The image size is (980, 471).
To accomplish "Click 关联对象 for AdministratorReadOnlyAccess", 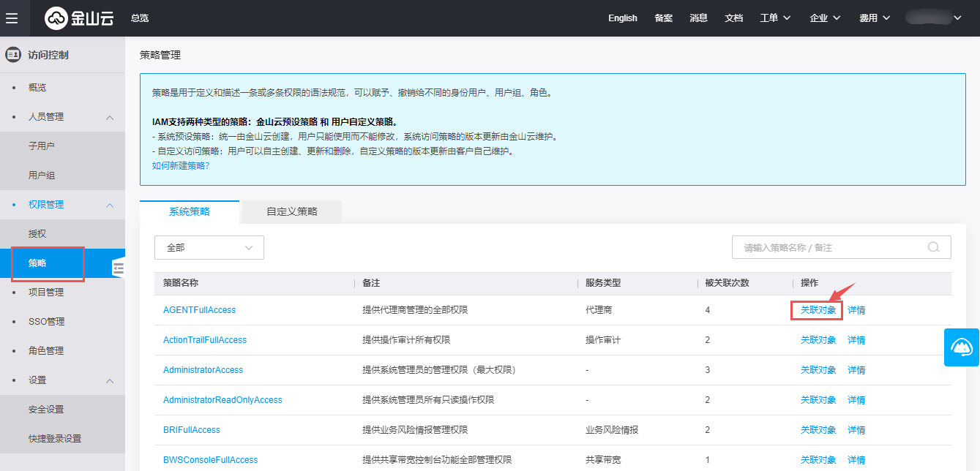I will coord(818,400).
